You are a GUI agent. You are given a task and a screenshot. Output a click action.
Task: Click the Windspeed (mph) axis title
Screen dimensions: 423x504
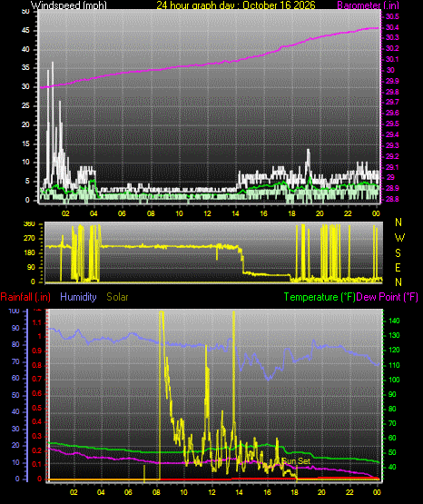pos(68,5)
